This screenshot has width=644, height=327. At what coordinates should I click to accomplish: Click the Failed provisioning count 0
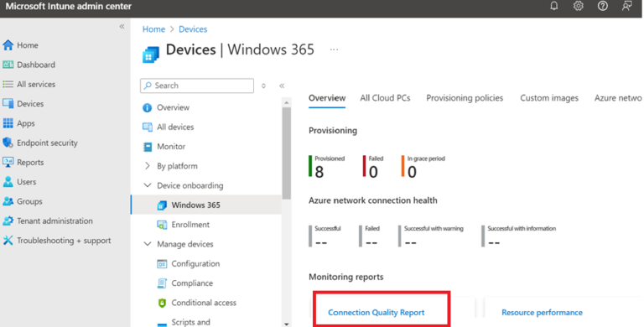tap(373, 172)
